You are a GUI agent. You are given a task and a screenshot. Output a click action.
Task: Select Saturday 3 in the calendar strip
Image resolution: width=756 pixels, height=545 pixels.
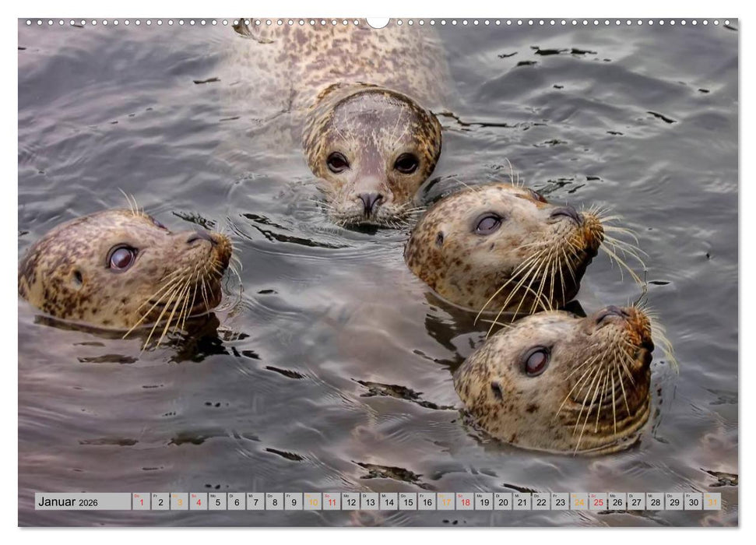pos(179,502)
